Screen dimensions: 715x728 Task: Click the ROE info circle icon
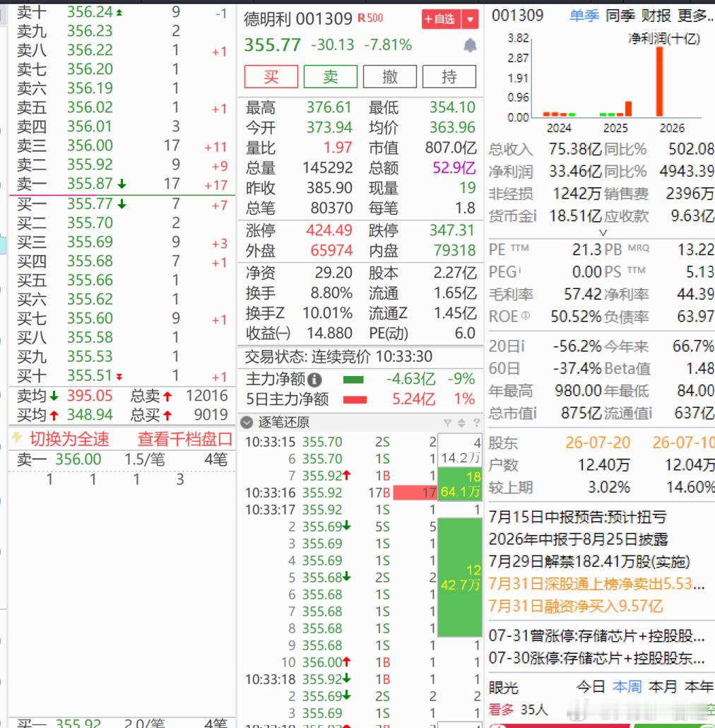click(525, 316)
